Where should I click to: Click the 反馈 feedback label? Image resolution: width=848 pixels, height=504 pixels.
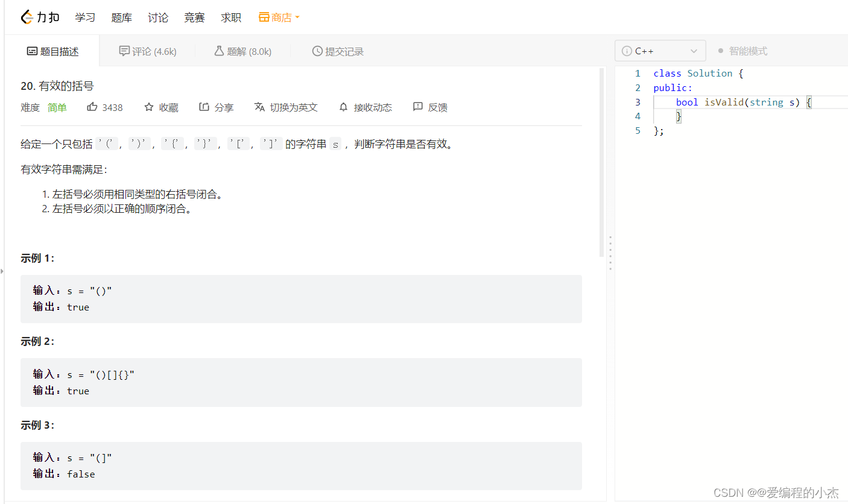(438, 107)
